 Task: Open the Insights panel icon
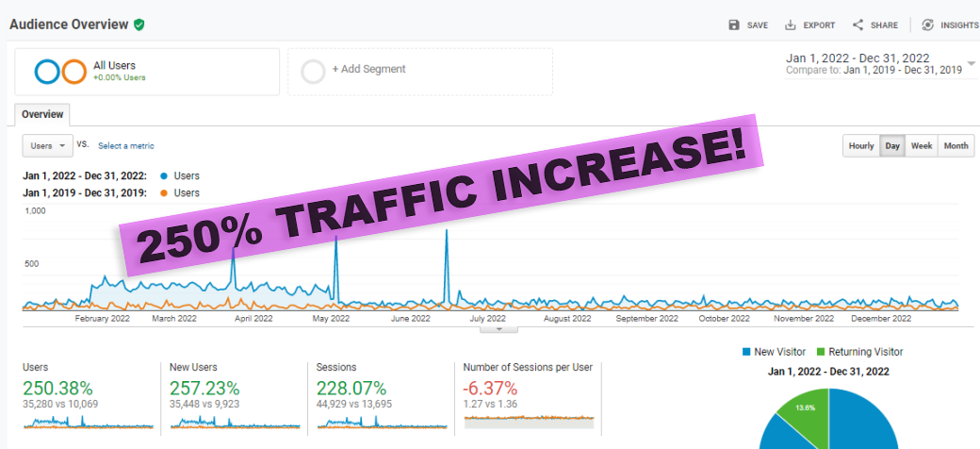click(928, 25)
